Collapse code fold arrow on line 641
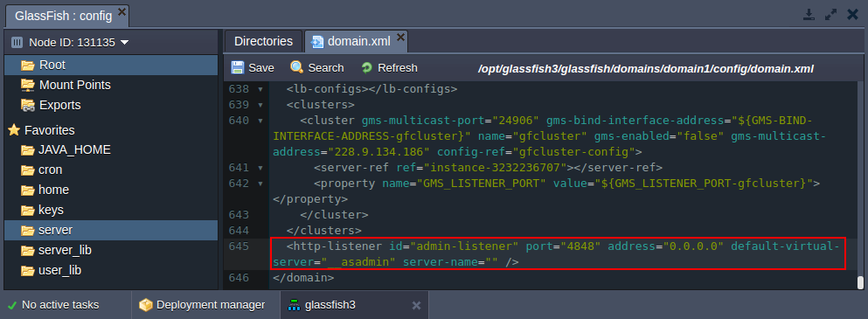 pyautogui.click(x=260, y=167)
